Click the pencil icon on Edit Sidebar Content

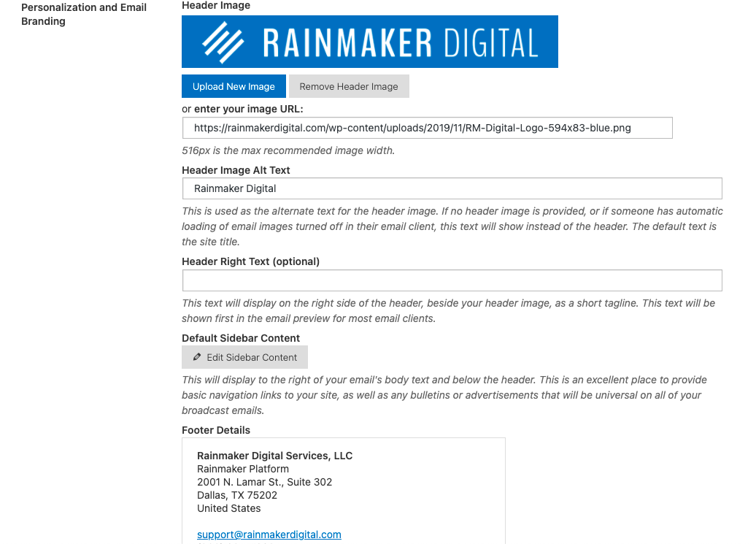pyautogui.click(x=197, y=357)
